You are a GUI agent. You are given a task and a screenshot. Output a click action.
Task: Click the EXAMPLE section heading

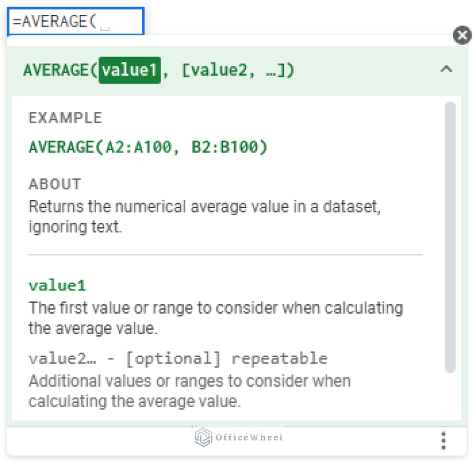(x=65, y=118)
